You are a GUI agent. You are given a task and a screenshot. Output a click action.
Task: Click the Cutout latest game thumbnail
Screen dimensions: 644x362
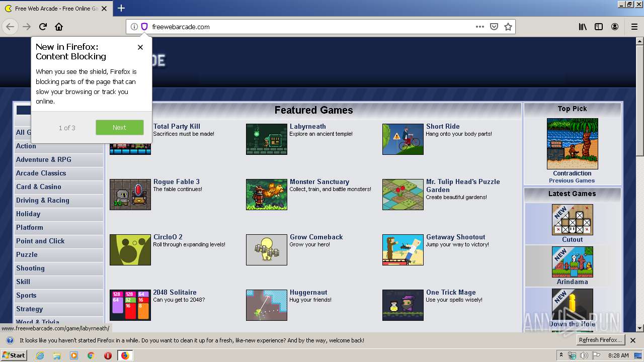pyautogui.click(x=573, y=220)
